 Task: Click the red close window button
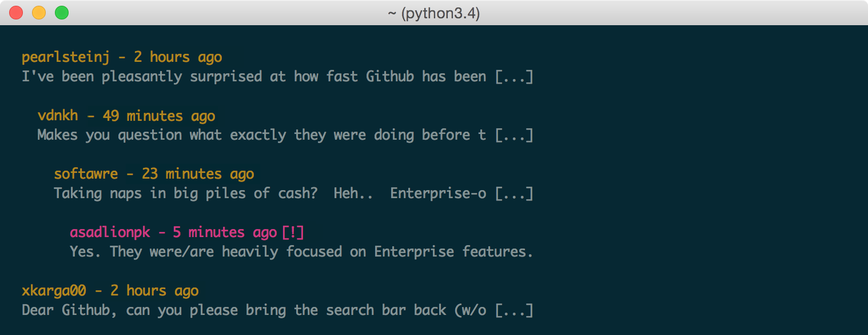point(16,13)
